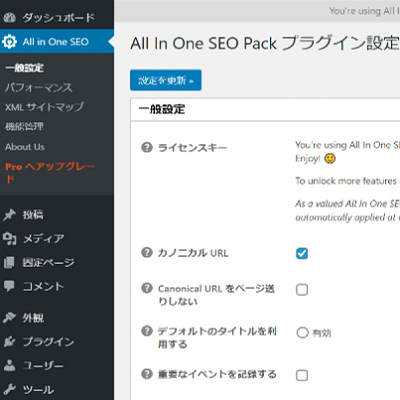Click the Appearance paintbrush icon
Image resolution: width=400 pixels, height=400 pixels.
point(9,318)
